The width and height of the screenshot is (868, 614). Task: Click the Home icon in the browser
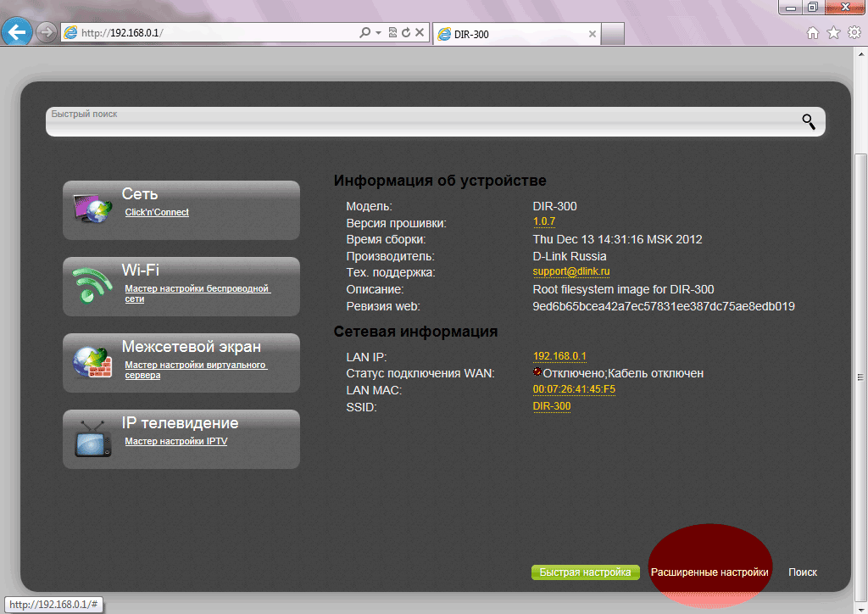813,33
